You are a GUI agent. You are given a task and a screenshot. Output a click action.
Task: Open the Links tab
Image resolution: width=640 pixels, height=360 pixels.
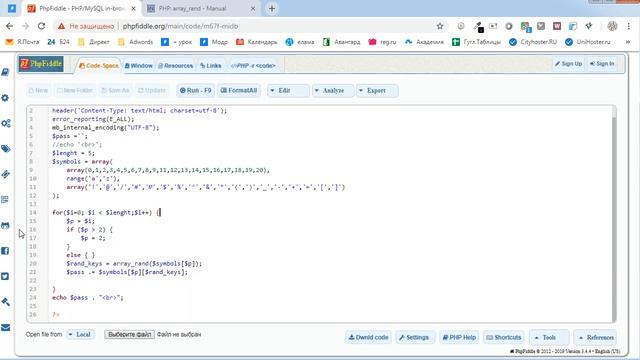[x=211, y=66]
